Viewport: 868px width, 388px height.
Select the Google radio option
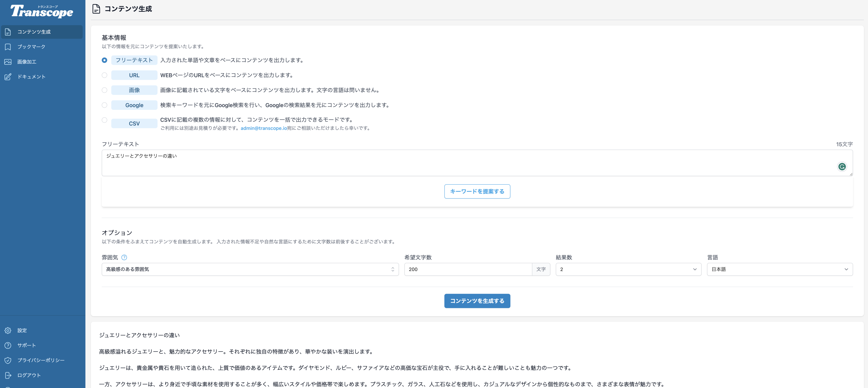coord(104,105)
